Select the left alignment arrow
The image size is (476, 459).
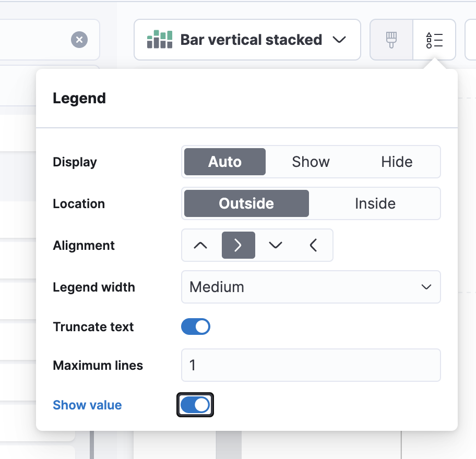(x=314, y=245)
